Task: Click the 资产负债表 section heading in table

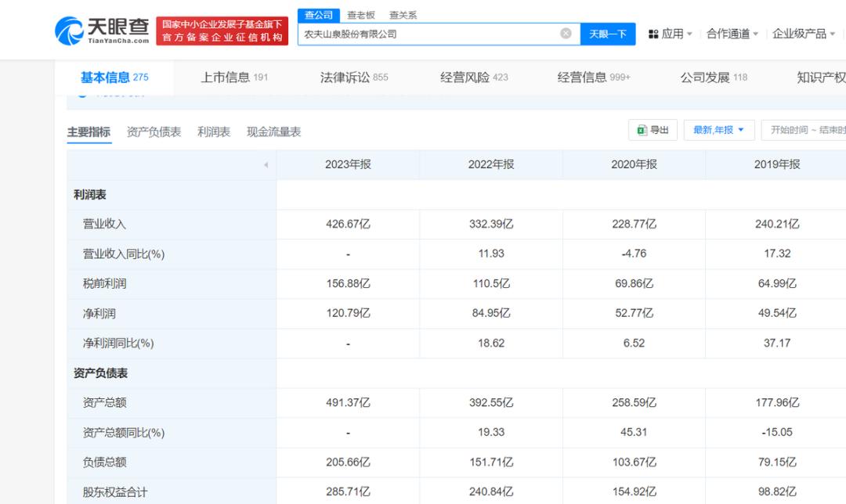Action: (x=101, y=373)
